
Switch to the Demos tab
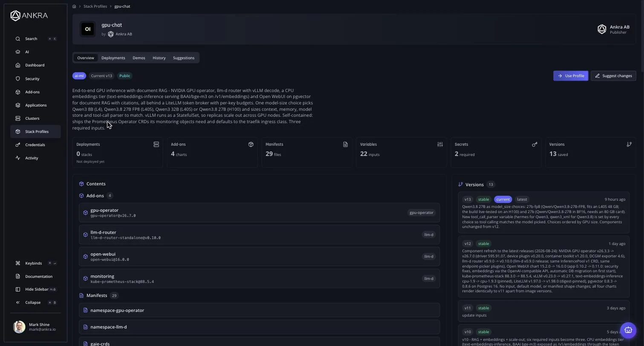tap(139, 58)
